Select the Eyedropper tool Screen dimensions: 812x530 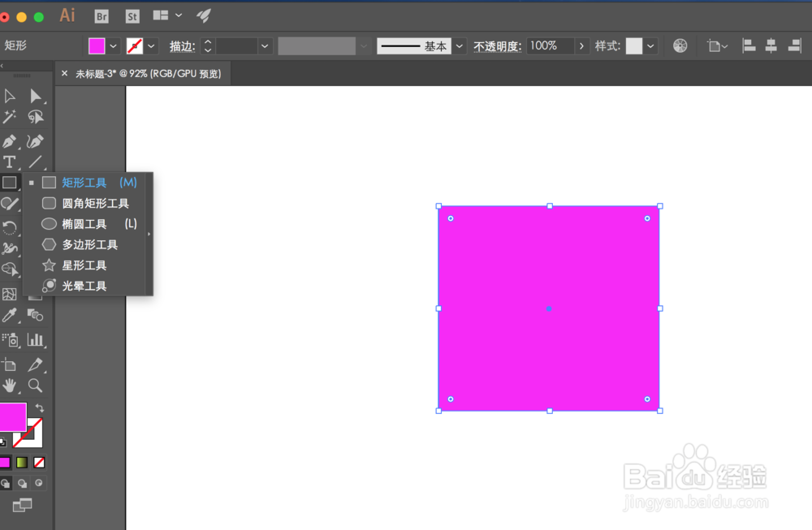pyautogui.click(x=9, y=315)
